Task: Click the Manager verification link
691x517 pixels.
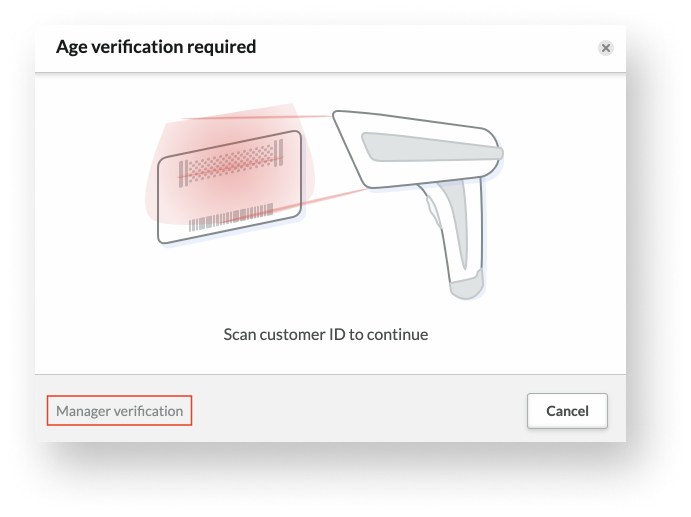Action: [119, 411]
